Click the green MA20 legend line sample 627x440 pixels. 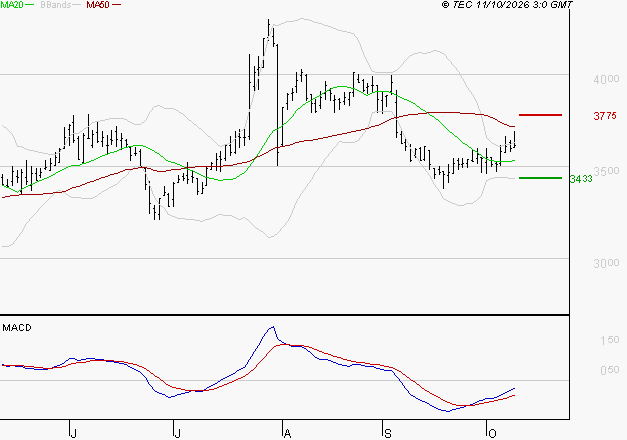[x=30, y=5]
